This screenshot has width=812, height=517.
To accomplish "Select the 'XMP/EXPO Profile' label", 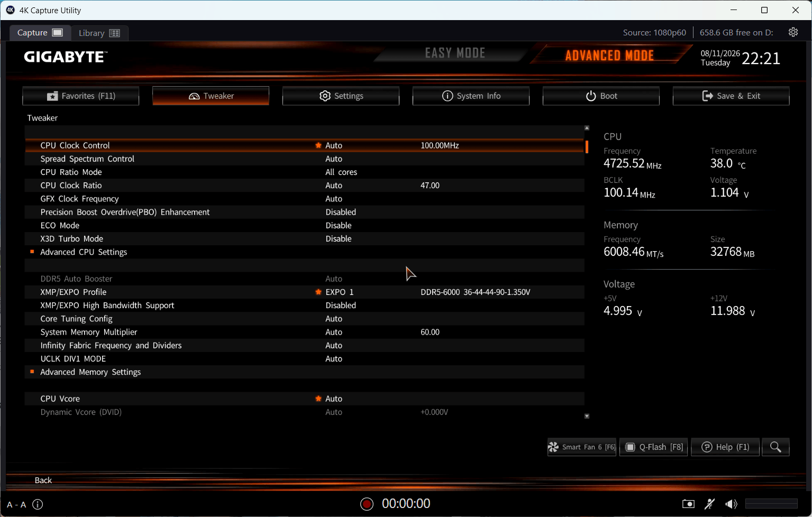I will (x=74, y=292).
